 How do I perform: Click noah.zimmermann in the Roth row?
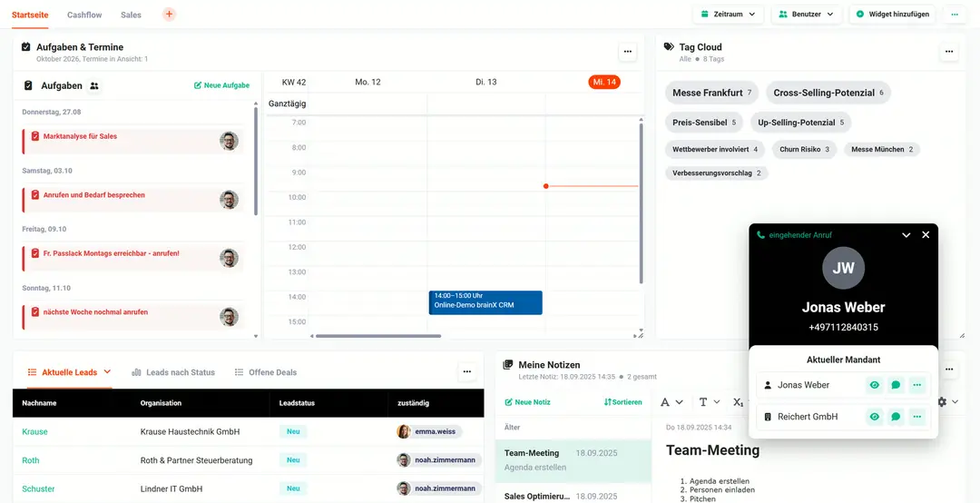point(439,460)
